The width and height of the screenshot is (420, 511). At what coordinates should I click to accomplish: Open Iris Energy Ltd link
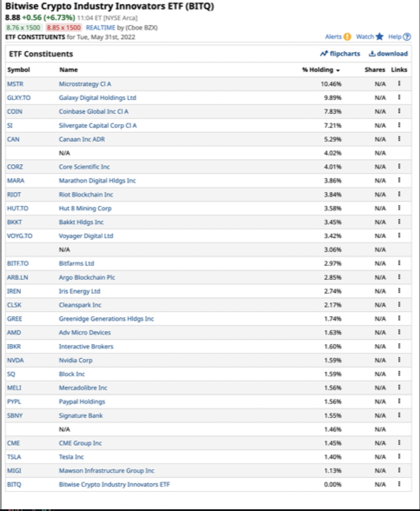tap(80, 291)
